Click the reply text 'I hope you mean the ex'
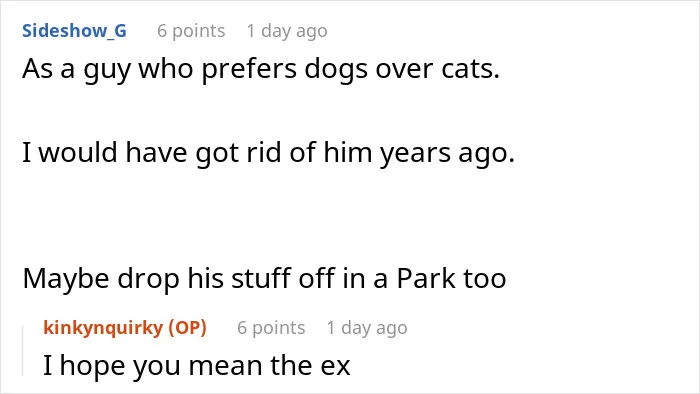This screenshot has width=700, height=394. 197,366
